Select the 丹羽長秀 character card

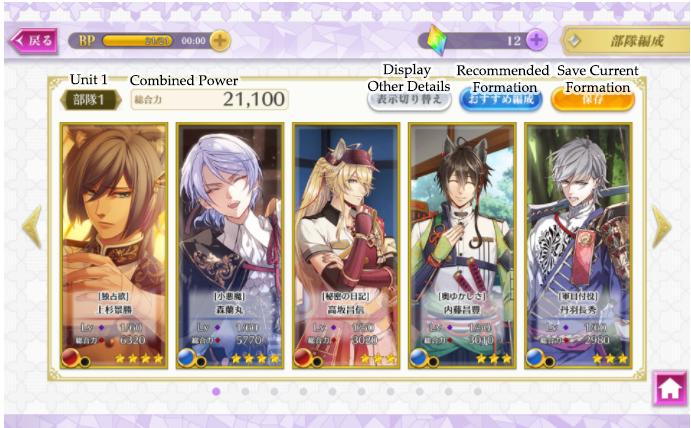pos(578,246)
